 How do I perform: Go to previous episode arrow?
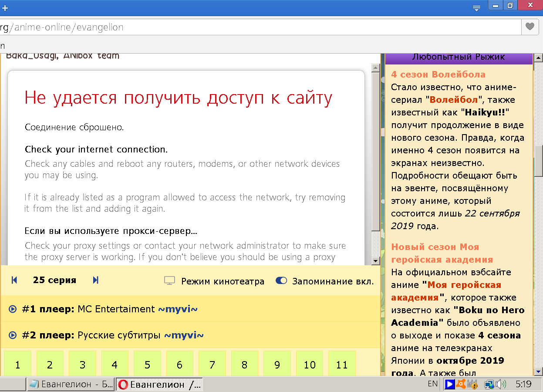[x=14, y=280]
